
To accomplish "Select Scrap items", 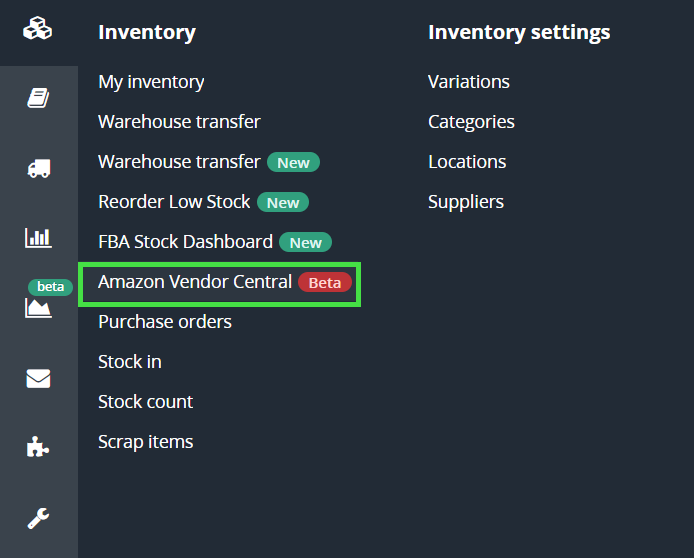I will point(145,442).
